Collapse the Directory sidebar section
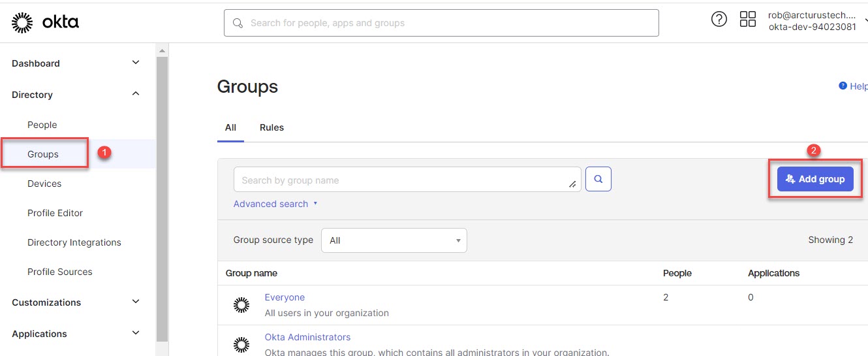 click(136, 94)
